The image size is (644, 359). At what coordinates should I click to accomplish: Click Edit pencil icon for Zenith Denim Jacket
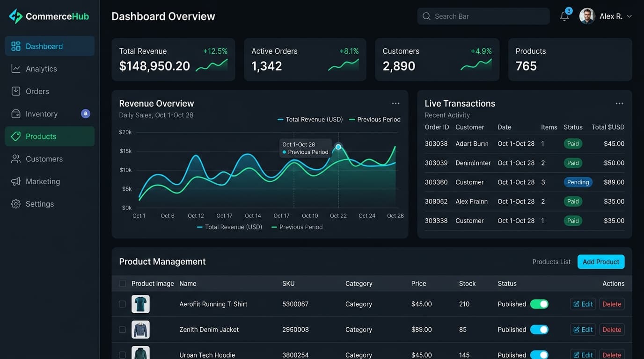577,330
